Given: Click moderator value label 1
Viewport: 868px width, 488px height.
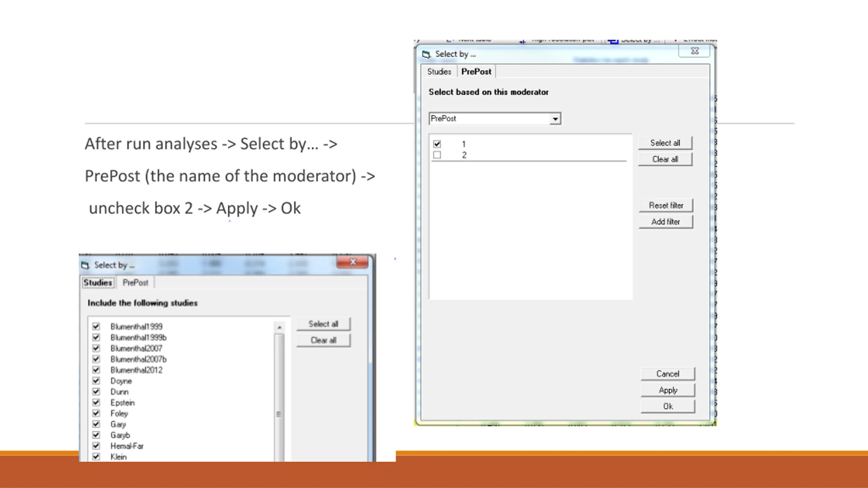Looking at the screenshot, I should click(x=464, y=144).
